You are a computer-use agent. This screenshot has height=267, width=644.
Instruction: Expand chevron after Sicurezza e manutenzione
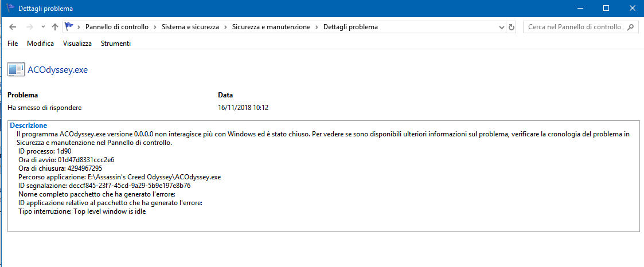pyautogui.click(x=317, y=27)
